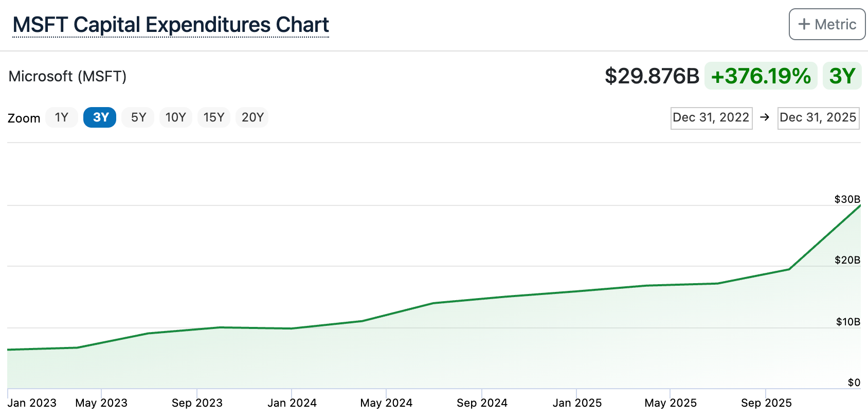
Task: Choose the 10Y zoom option
Action: pyautogui.click(x=175, y=117)
